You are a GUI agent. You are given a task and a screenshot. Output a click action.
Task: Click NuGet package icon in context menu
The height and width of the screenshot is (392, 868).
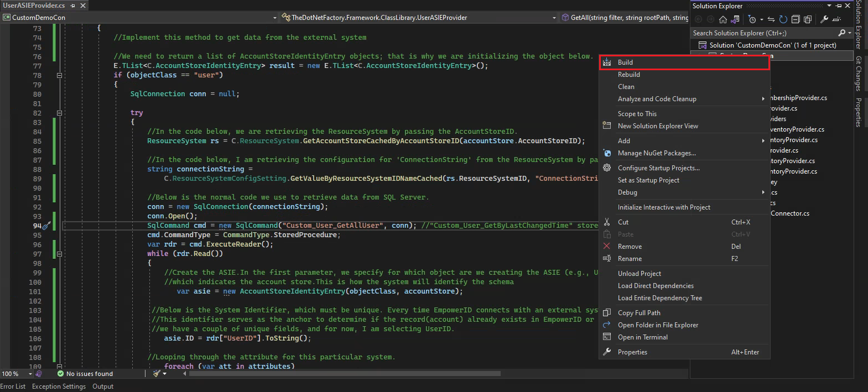tap(607, 153)
